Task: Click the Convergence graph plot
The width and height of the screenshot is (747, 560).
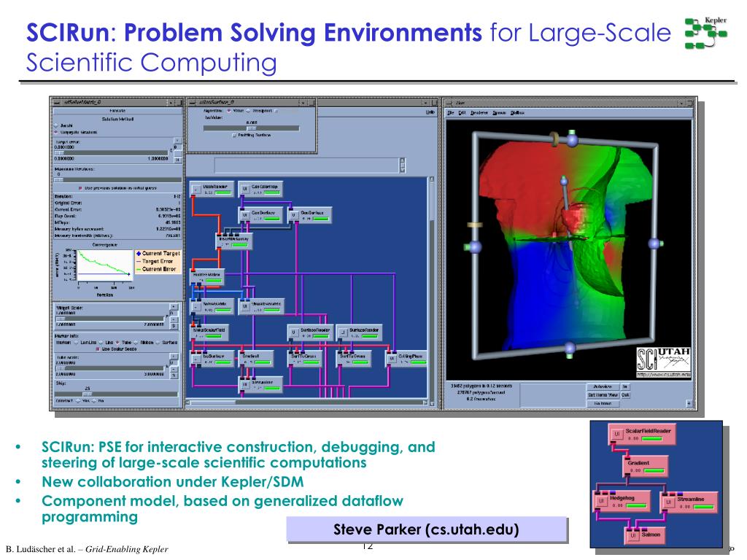Action: pyautogui.click(x=105, y=264)
